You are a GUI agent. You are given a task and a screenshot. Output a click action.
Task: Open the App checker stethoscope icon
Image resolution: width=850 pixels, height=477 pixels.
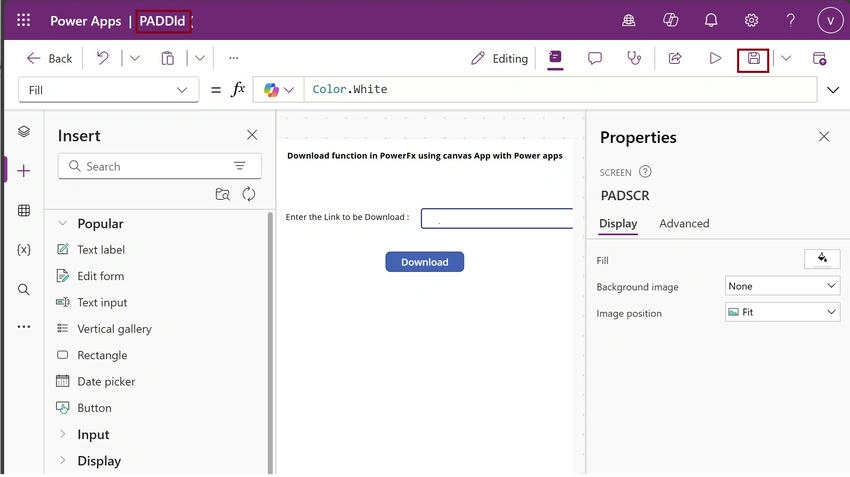pos(633,59)
